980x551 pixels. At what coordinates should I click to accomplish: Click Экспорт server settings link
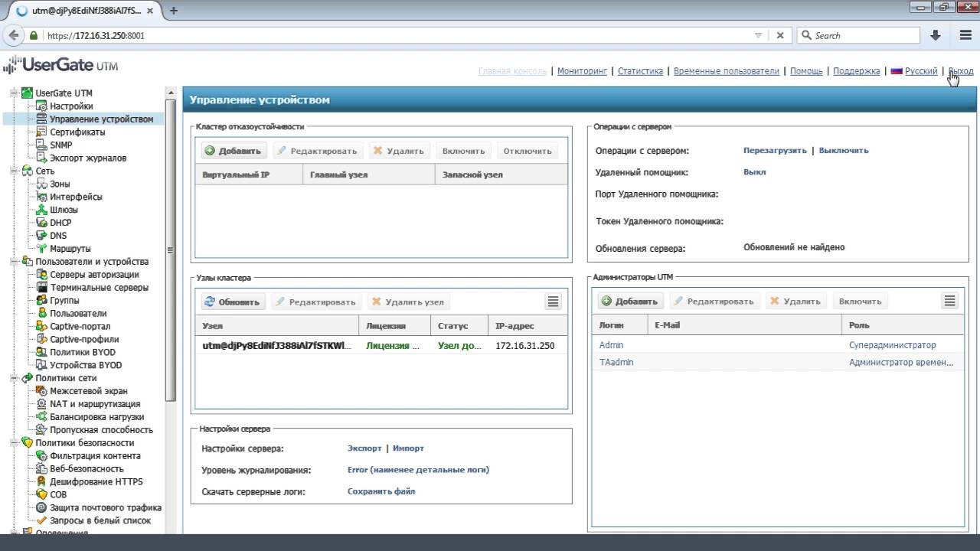click(x=364, y=448)
